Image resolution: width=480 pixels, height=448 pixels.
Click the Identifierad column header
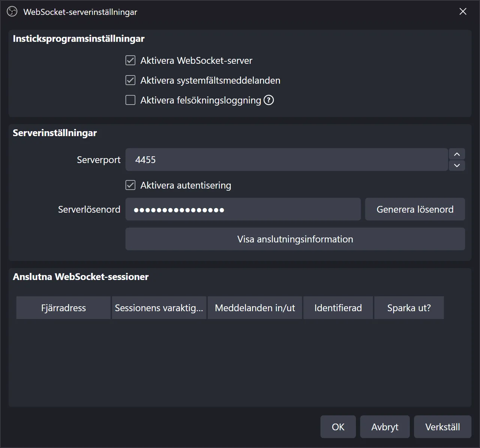click(338, 308)
